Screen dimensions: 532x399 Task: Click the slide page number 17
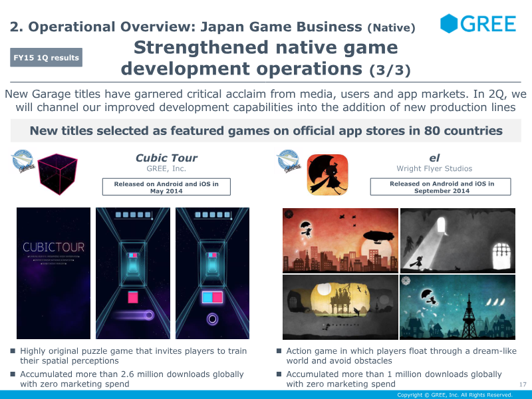click(x=522, y=383)
